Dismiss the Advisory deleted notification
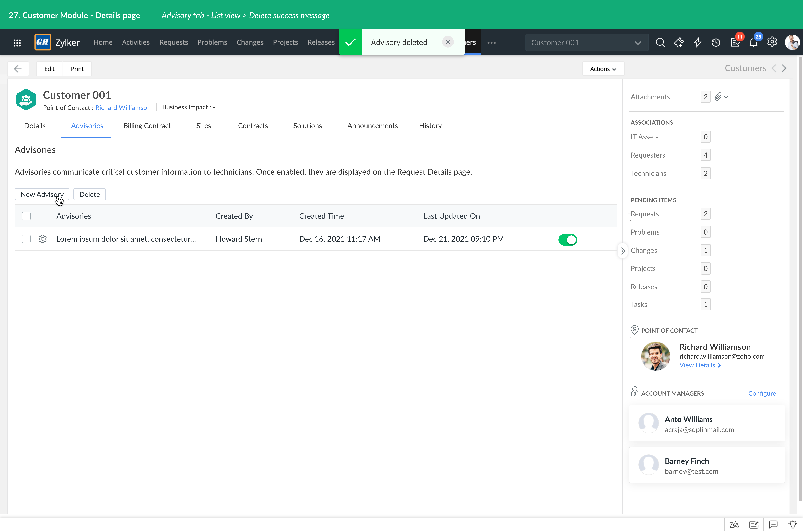This screenshot has width=803, height=532. (x=448, y=42)
